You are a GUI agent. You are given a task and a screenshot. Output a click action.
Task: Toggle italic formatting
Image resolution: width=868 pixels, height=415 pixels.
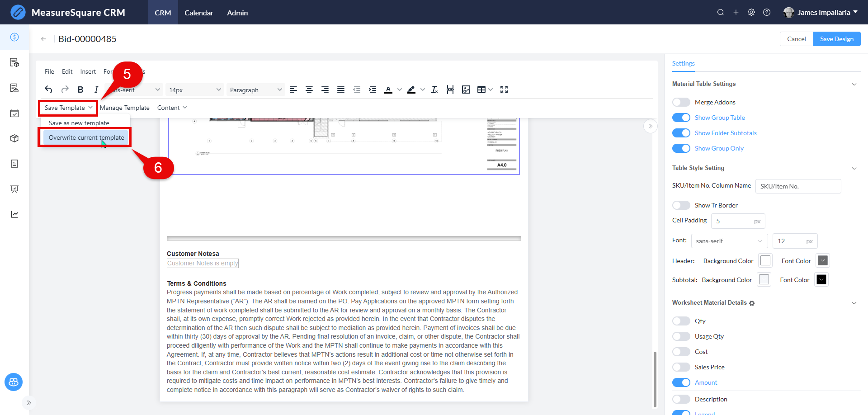[96, 90]
